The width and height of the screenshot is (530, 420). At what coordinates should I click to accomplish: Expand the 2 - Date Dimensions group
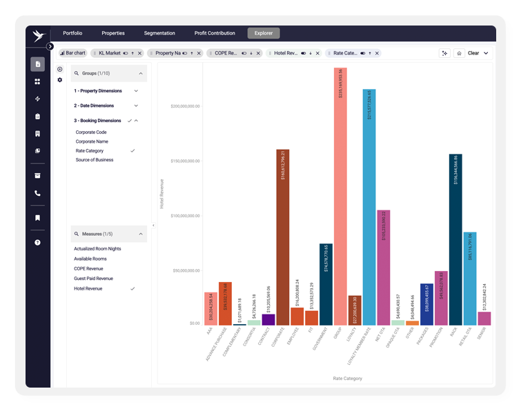click(x=136, y=106)
